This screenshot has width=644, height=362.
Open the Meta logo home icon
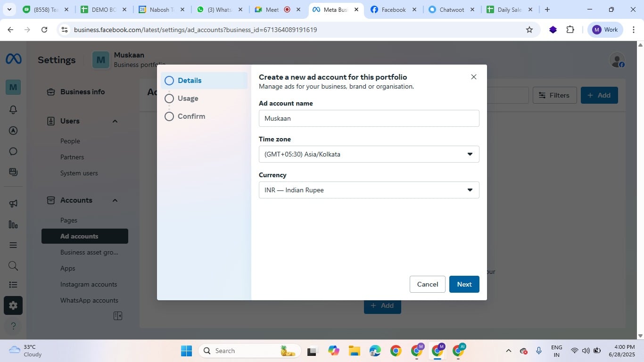(x=12, y=58)
